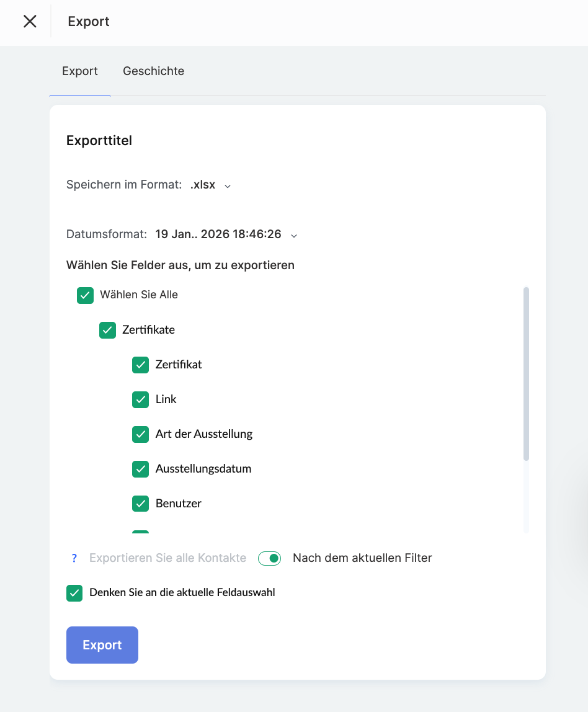This screenshot has height=712, width=588.
Task: Uncheck the Wählen Sie Alle checkbox
Action: [85, 295]
